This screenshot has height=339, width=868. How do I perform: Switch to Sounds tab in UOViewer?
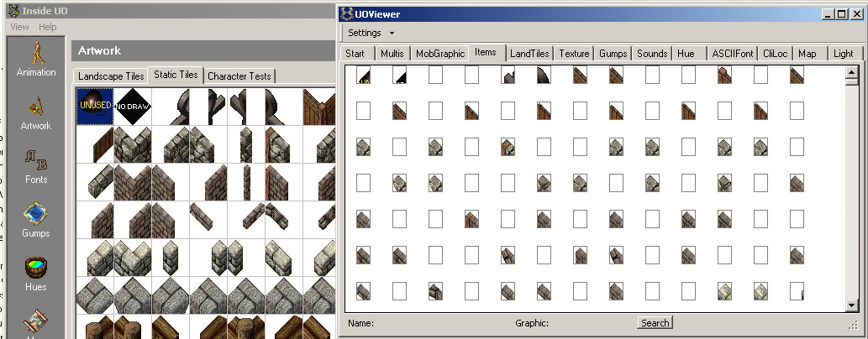652,53
